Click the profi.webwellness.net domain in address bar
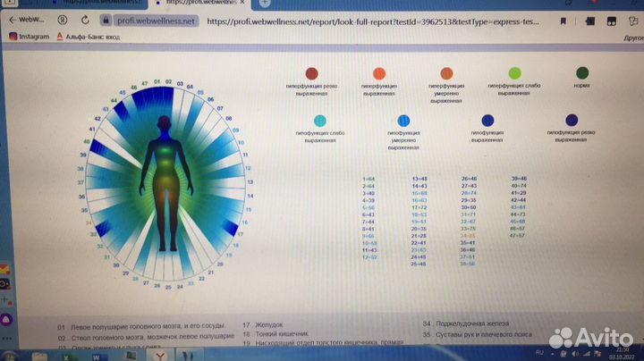 tap(156, 21)
